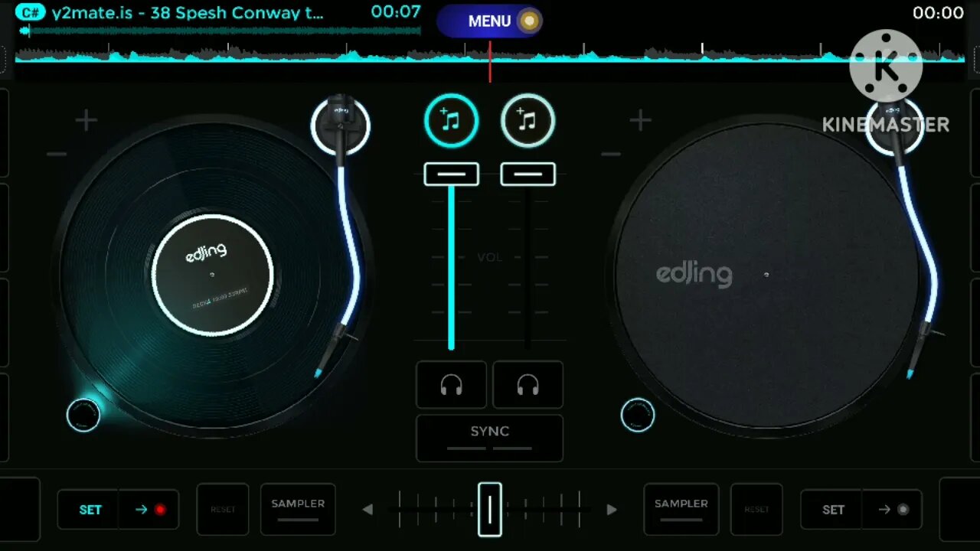The image size is (980, 551).
Task: Open the left SAMPLER
Action: pyautogui.click(x=298, y=510)
